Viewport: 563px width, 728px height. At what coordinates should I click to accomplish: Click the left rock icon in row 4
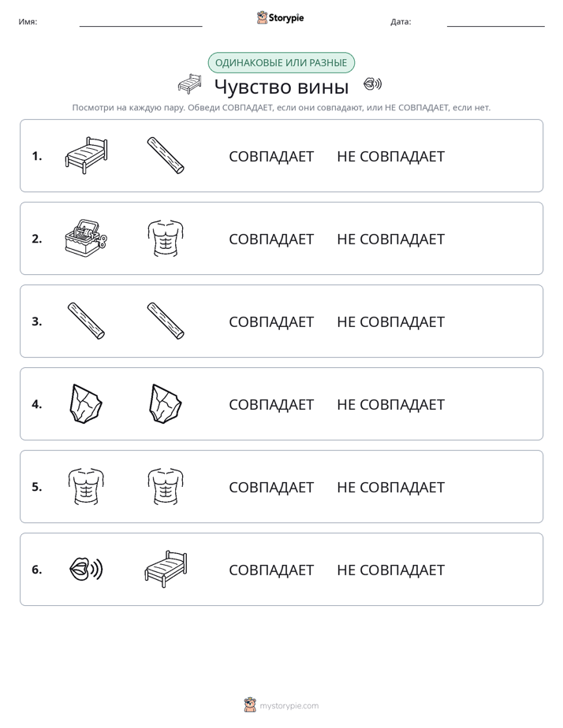coord(87,403)
